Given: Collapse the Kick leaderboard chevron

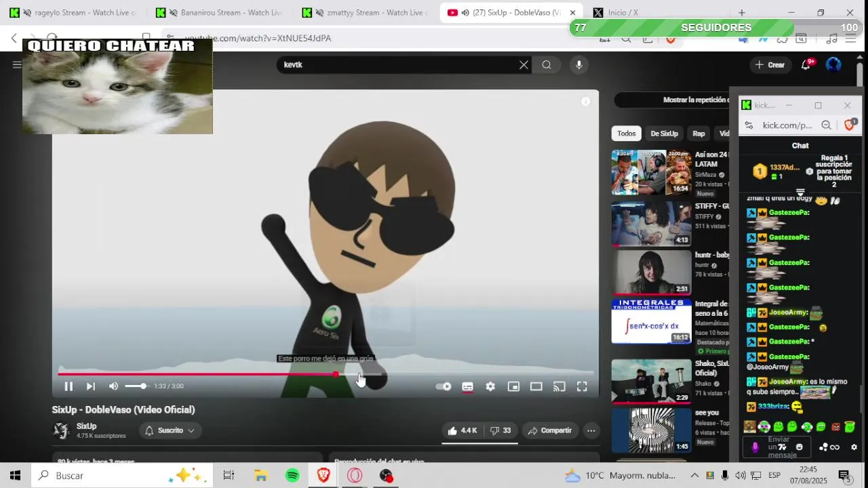Looking at the screenshot, I should [800, 192].
